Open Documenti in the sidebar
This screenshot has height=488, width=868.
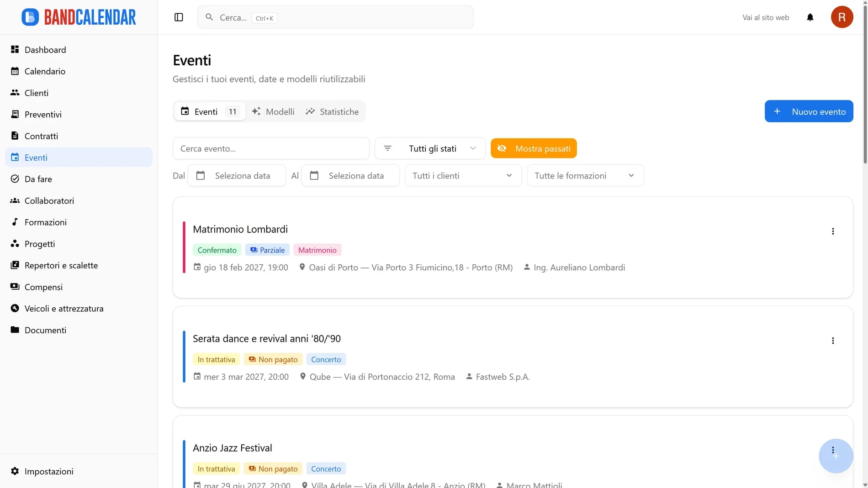click(79, 330)
